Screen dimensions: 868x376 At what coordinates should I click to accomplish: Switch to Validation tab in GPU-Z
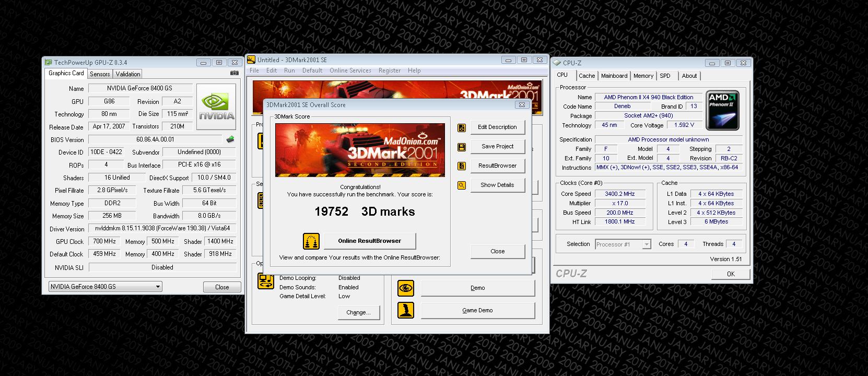[x=128, y=74]
